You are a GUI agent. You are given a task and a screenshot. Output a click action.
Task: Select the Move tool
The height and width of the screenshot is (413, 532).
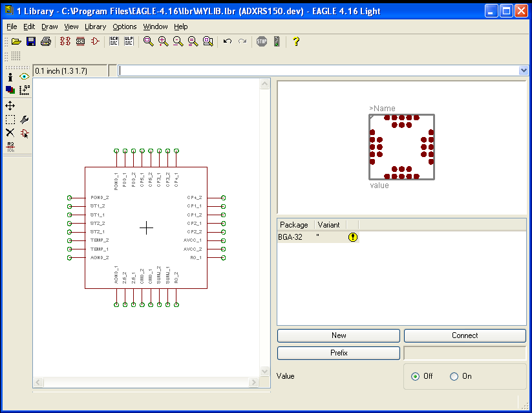pos(10,105)
